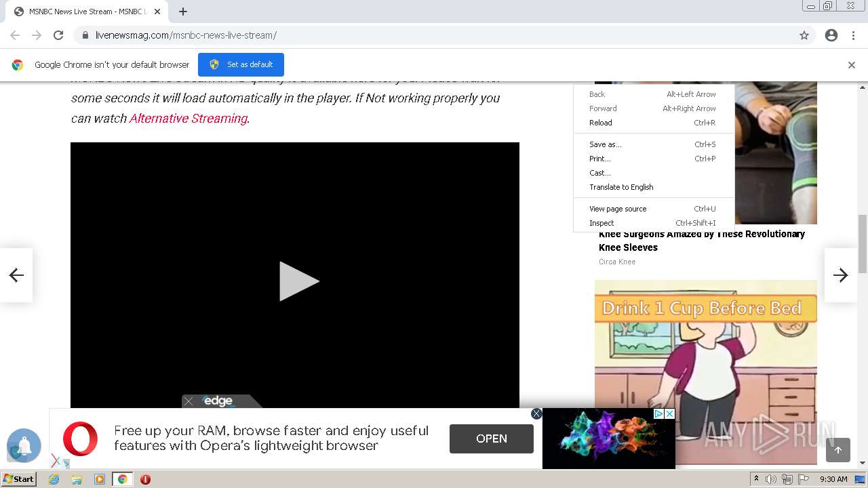The width and height of the screenshot is (868, 488).
Task: Close the colorful ad with its X icon
Action: point(669,413)
